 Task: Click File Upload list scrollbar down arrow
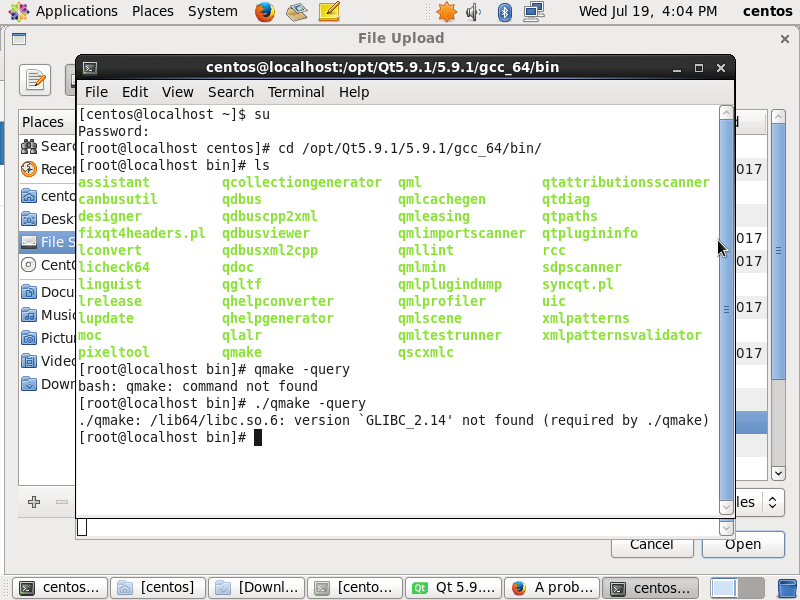click(778, 473)
